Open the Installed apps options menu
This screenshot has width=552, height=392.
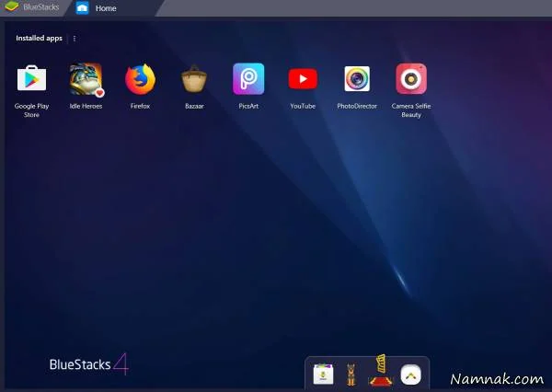pos(75,39)
